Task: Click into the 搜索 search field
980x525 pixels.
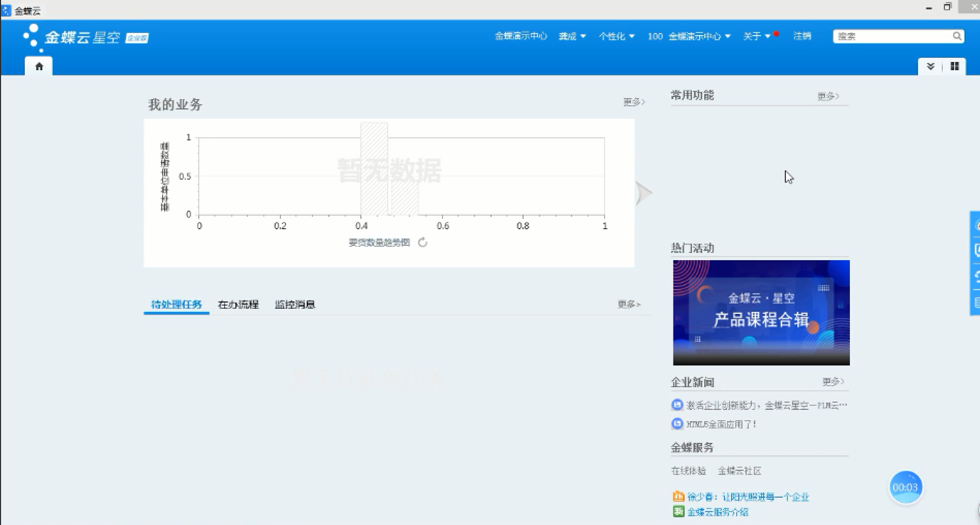Action: tap(892, 36)
